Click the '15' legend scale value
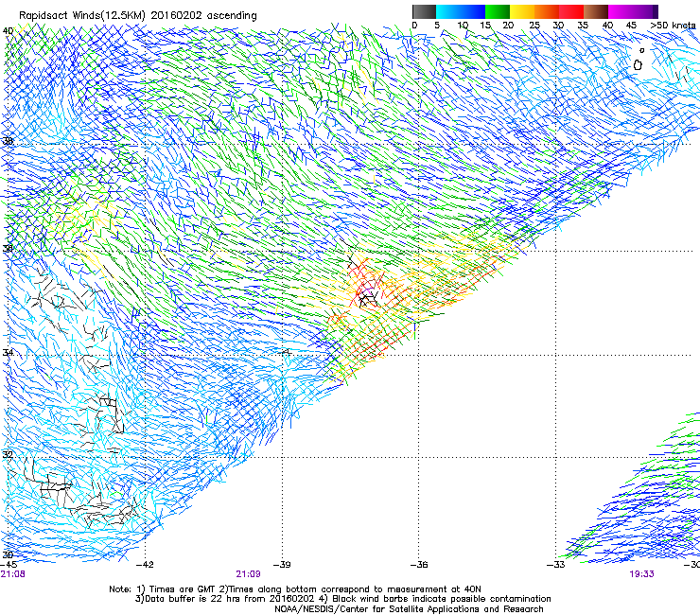The image size is (700, 615). 485,26
